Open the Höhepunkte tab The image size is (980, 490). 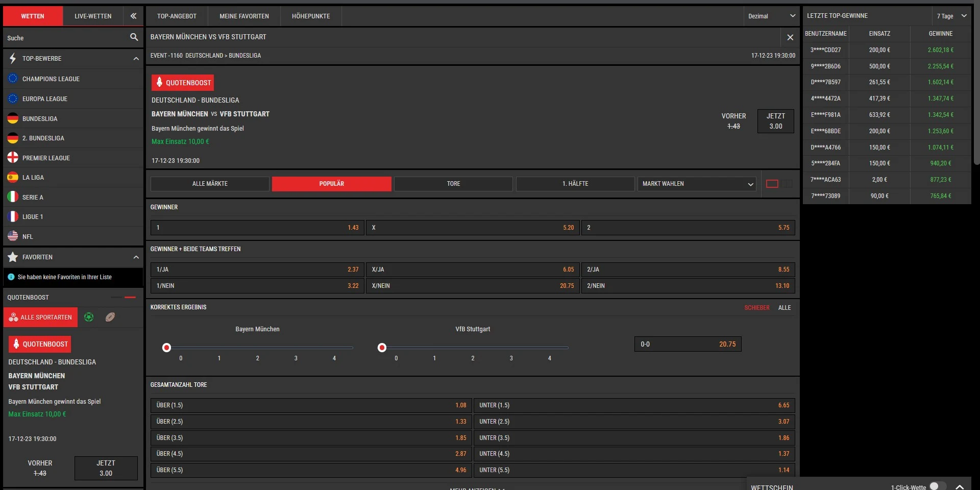(311, 16)
